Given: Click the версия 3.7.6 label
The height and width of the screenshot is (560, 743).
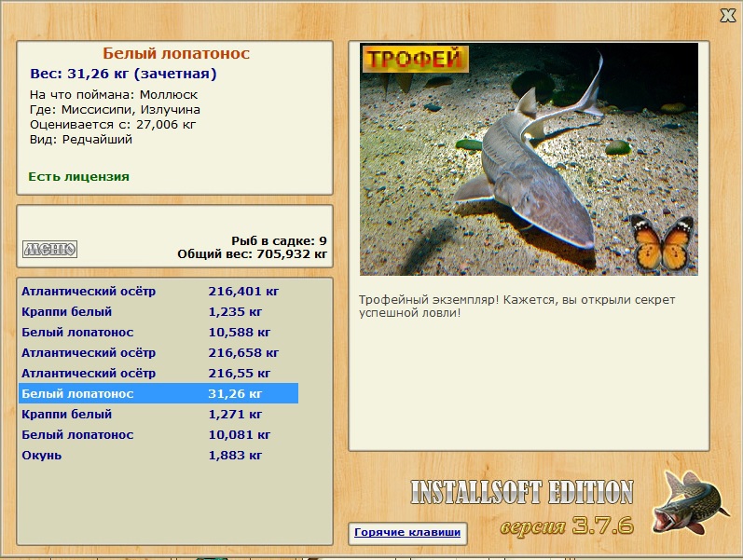Looking at the screenshot, I should tap(567, 526).
